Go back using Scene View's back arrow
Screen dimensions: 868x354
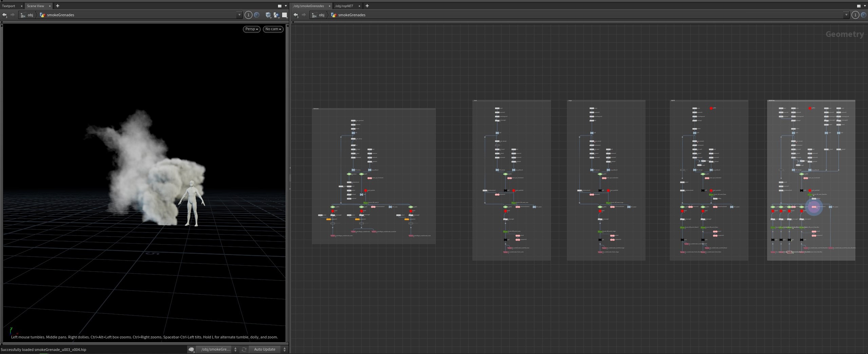click(x=4, y=15)
